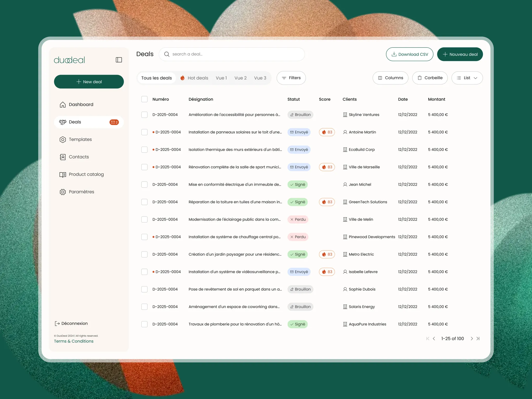Switch to Hot deals tab
Image resolution: width=532 pixels, height=399 pixels.
tap(194, 78)
